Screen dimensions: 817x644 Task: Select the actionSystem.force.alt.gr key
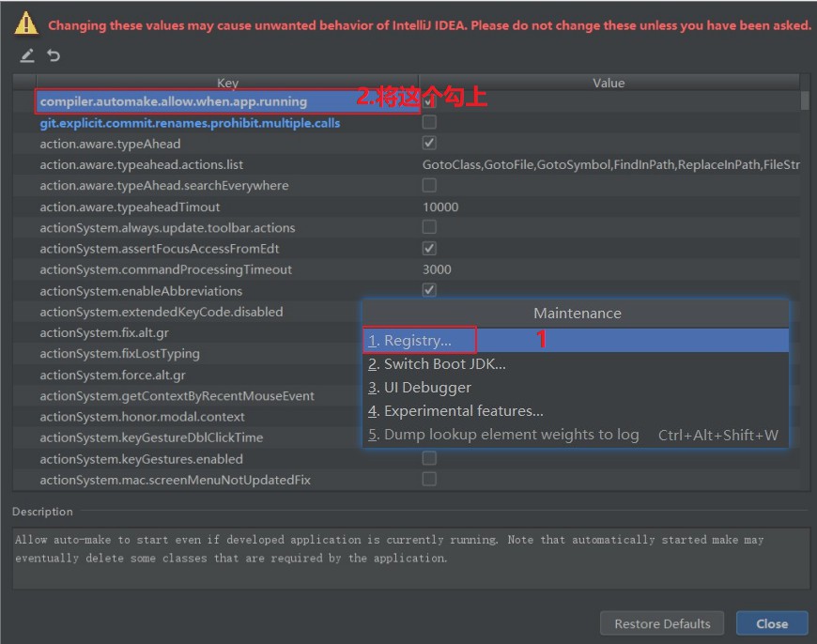[x=113, y=376]
